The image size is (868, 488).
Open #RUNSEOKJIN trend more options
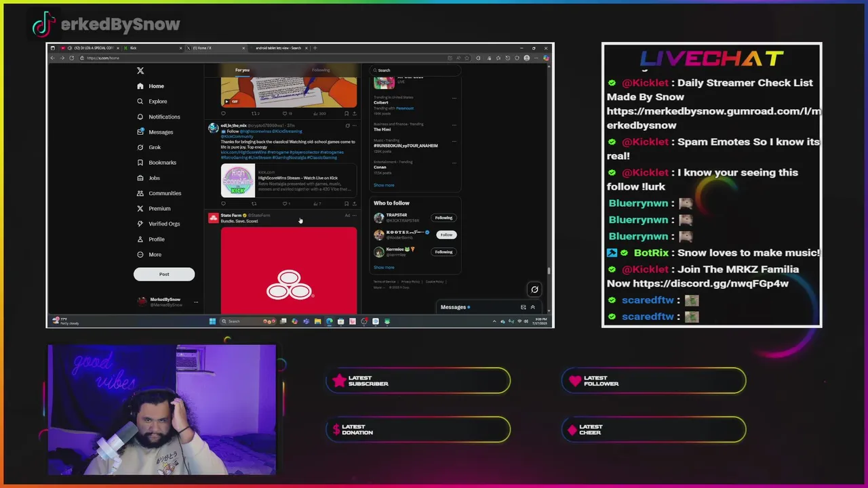[x=454, y=141]
